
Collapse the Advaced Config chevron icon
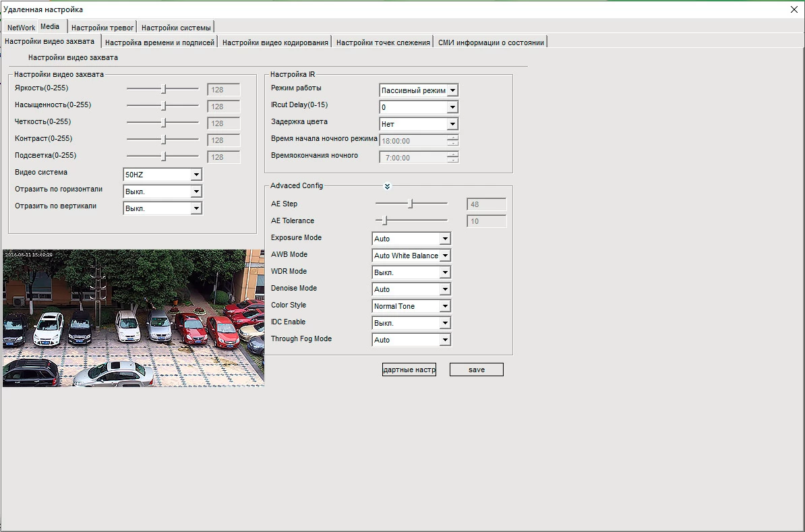point(387,186)
